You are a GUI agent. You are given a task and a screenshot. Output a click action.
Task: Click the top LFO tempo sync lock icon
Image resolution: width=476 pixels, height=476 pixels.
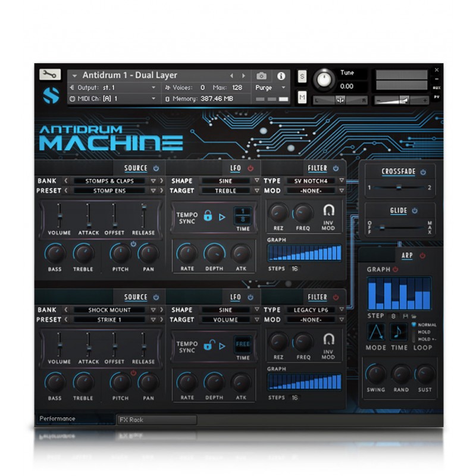[x=208, y=217]
